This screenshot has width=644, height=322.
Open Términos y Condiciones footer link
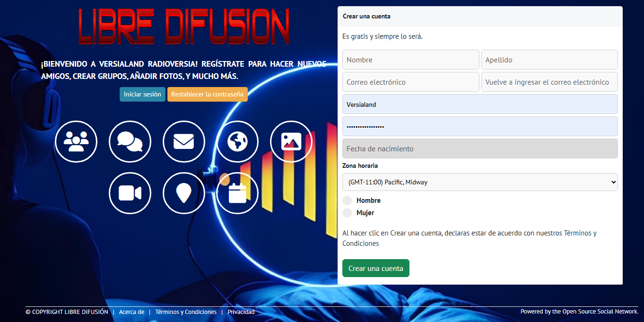(186, 312)
